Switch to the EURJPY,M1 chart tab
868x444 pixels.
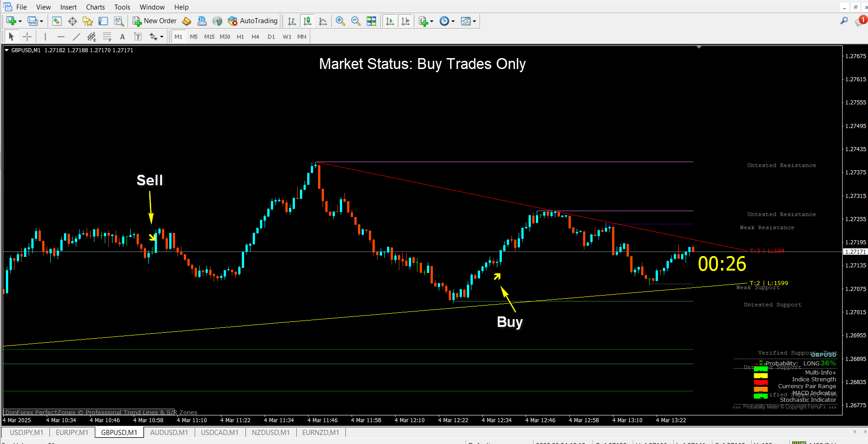72,432
